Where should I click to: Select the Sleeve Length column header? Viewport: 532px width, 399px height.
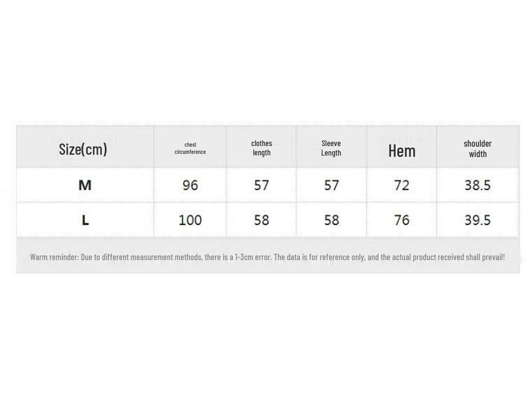tap(331, 148)
